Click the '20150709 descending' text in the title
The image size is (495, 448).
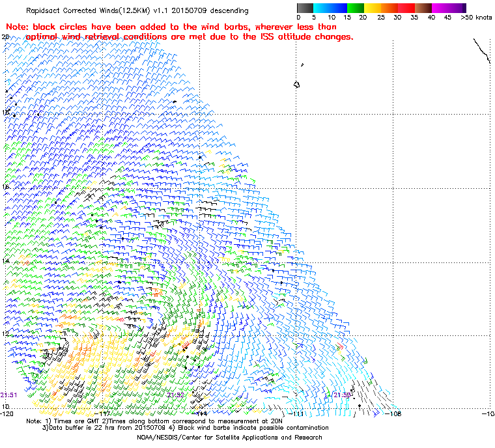tap(210, 10)
